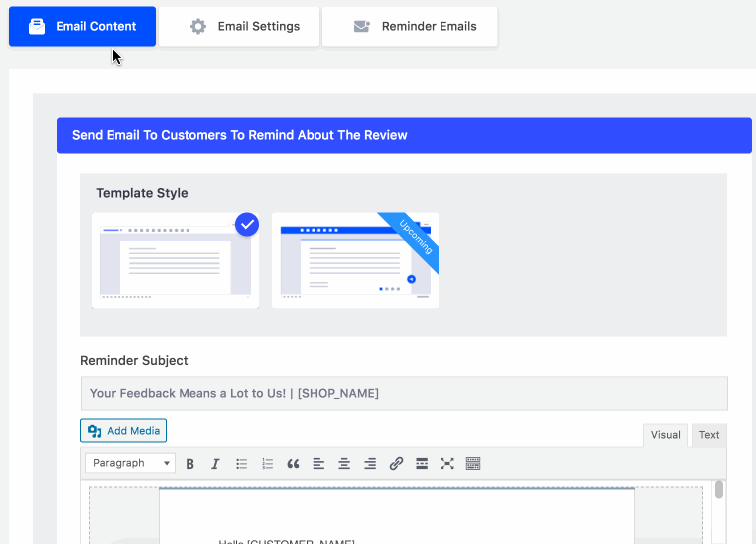Switch editor to Text mode
This screenshot has width=756, height=544.
[709, 435]
